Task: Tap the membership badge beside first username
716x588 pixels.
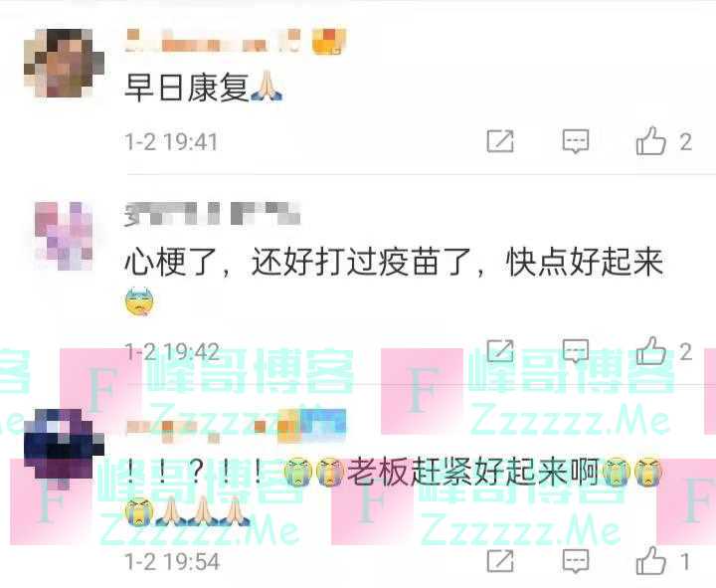Action: (x=328, y=41)
